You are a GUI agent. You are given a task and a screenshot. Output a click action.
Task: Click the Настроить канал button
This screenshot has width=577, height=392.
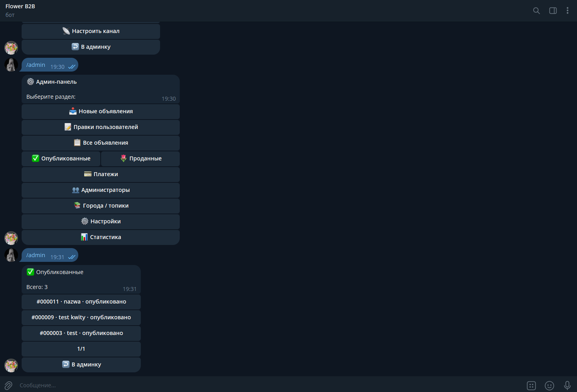point(91,31)
